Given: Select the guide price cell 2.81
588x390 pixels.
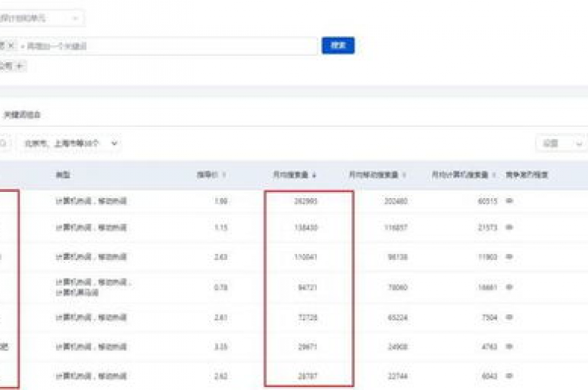Looking at the screenshot, I should pyautogui.click(x=220, y=317).
